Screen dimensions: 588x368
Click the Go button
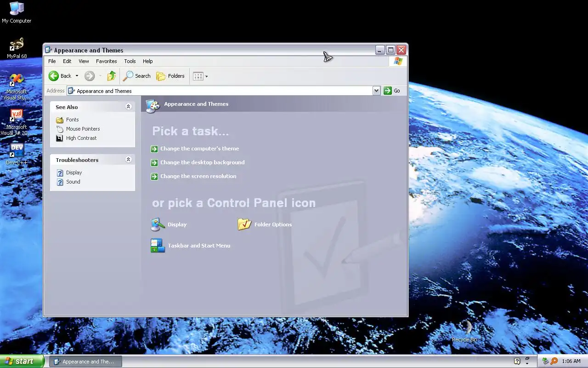392,91
